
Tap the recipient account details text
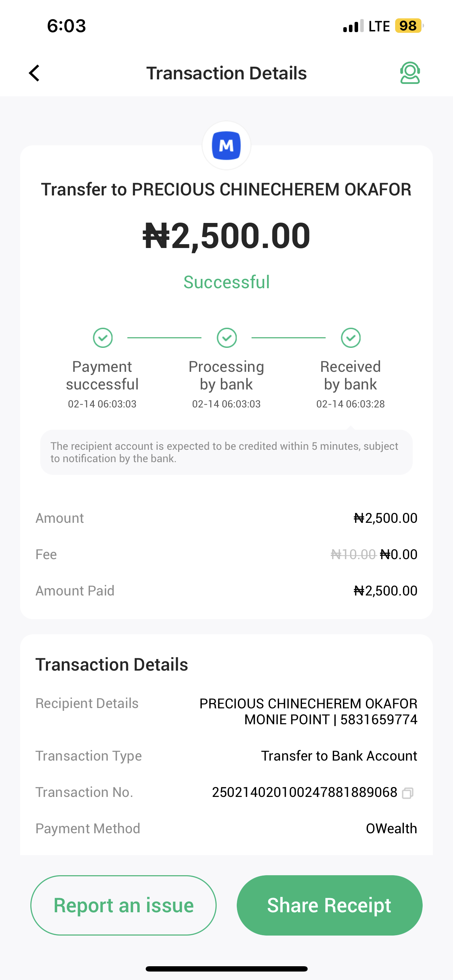coord(308,712)
